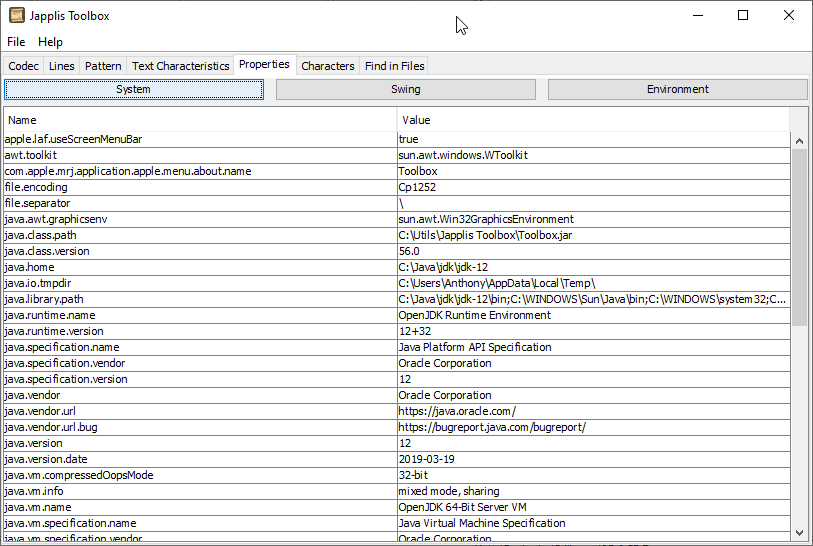Viewport: 813px width, 546px height.
Task: Show Swing properties
Action: (405, 90)
